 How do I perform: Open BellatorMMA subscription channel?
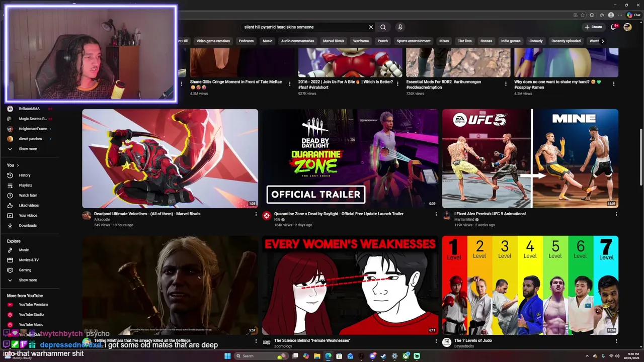29,109
